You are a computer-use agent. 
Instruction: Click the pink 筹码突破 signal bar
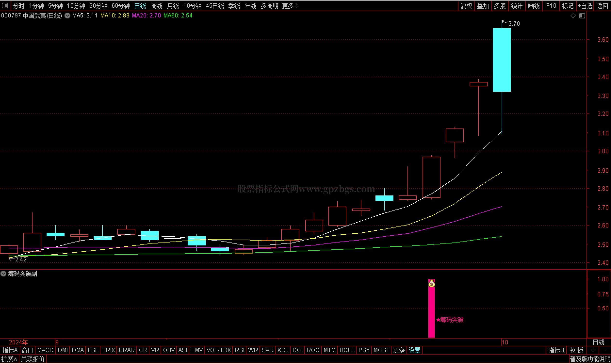point(431,314)
